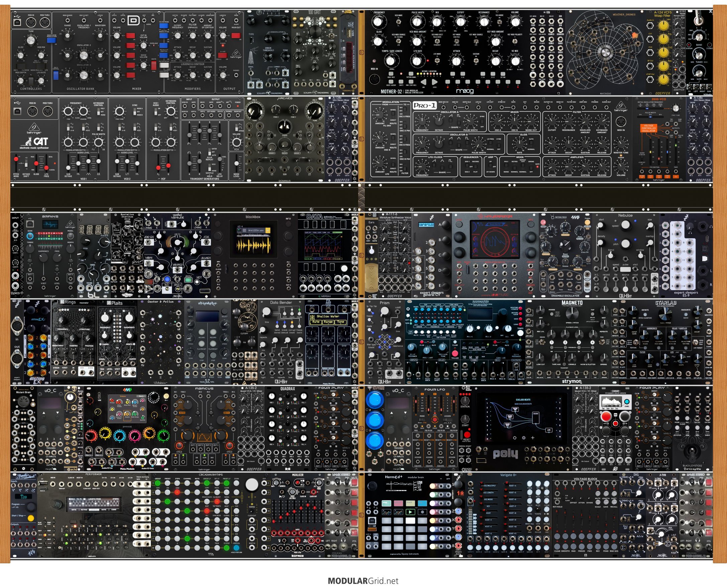Click the right arrow button on the Mother-32 sequencer

[435, 82]
